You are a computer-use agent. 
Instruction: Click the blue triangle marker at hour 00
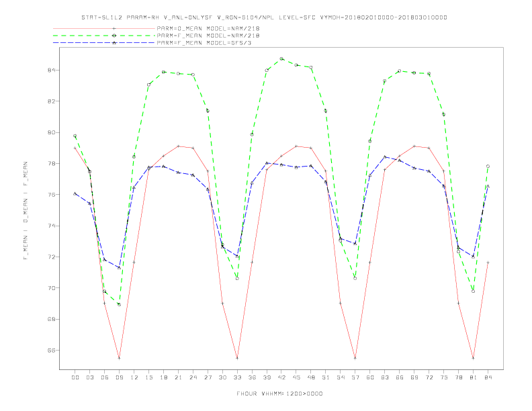click(x=75, y=193)
